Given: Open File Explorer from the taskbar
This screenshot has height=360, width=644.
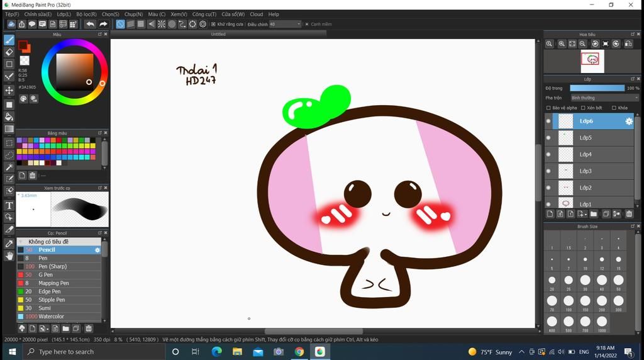Looking at the screenshot, I should pyautogui.click(x=237, y=352).
